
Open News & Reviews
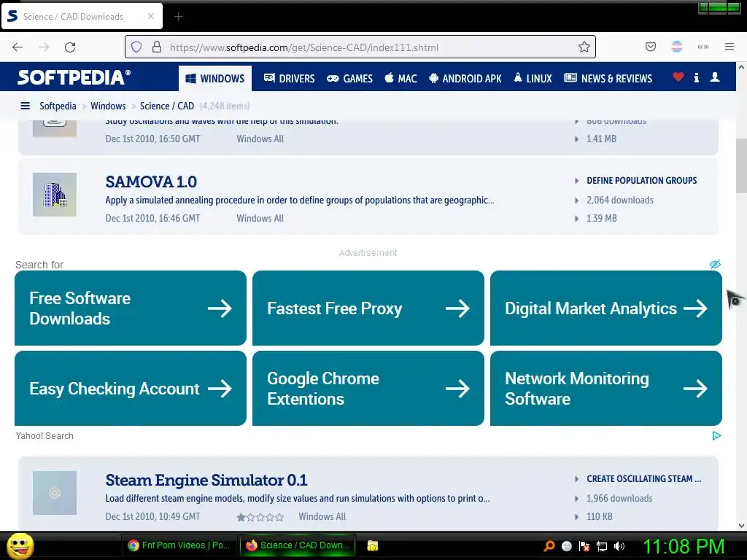click(608, 79)
